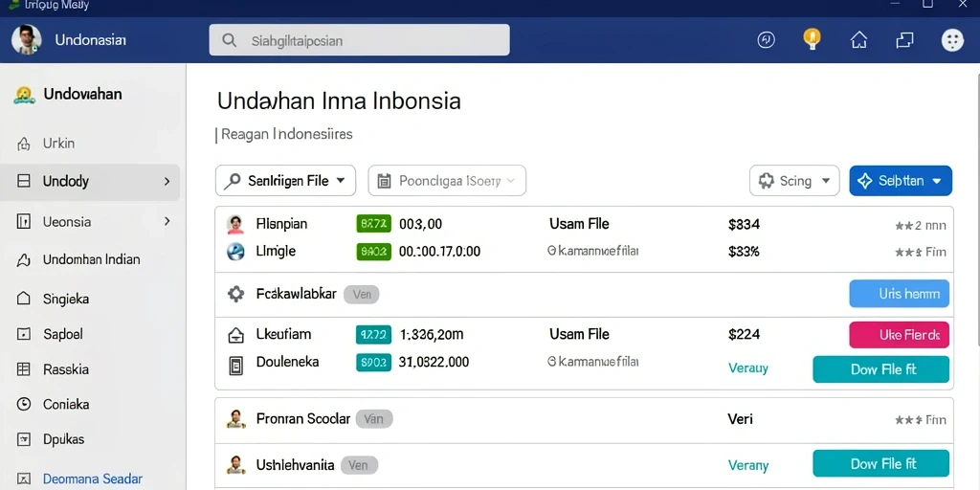Click the green 8872 badge in Flisnpian row
This screenshot has width=980, height=490.
pyautogui.click(x=374, y=224)
